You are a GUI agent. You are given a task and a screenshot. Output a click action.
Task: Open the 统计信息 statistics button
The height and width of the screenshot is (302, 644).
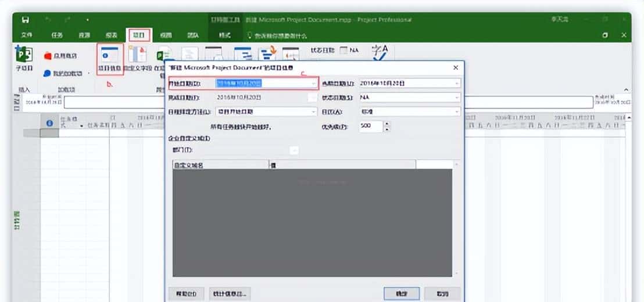(x=230, y=294)
